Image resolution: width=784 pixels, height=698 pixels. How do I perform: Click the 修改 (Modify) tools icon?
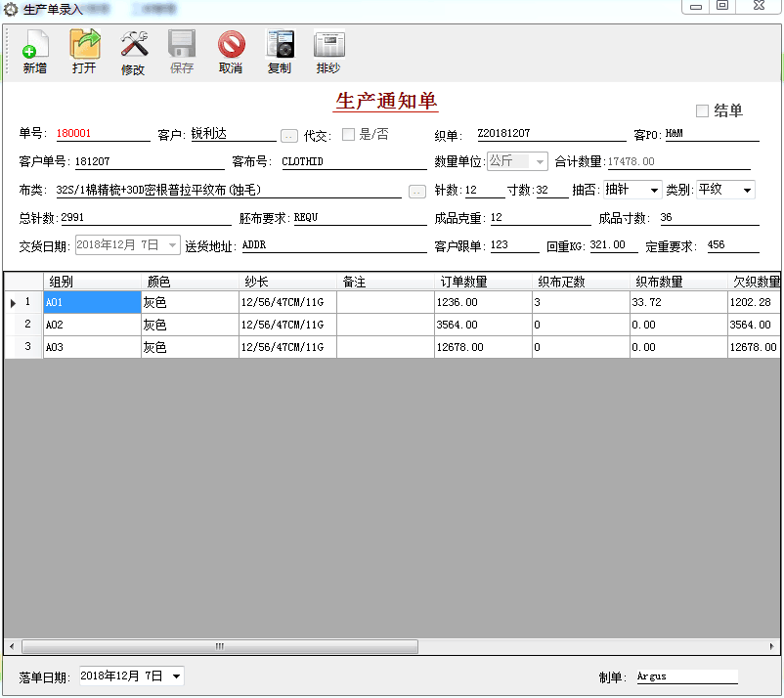(x=133, y=53)
